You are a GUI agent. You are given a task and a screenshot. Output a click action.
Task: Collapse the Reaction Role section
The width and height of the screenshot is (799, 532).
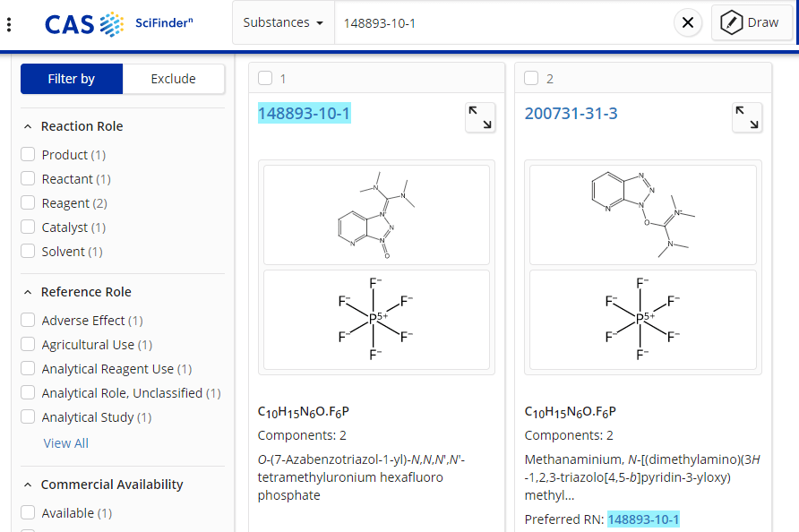tap(28, 126)
